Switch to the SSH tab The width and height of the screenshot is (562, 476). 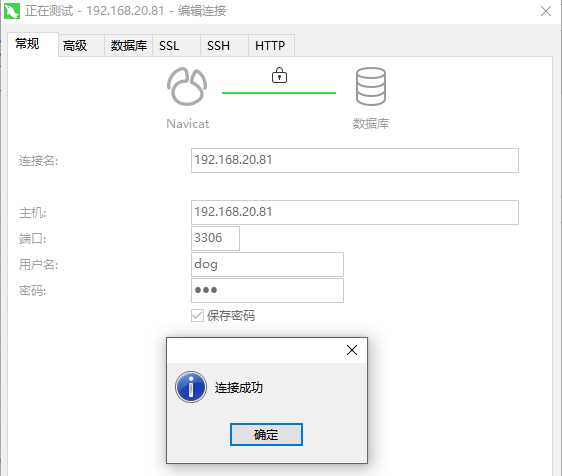point(224,46)
